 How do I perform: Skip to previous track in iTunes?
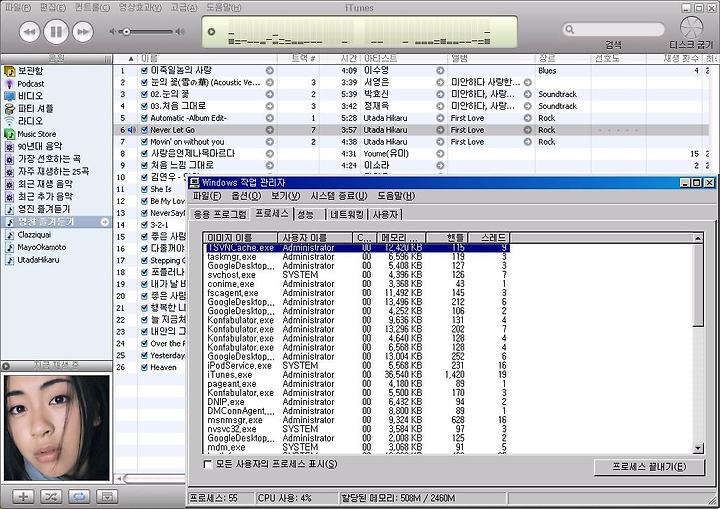tap(29, 32)
